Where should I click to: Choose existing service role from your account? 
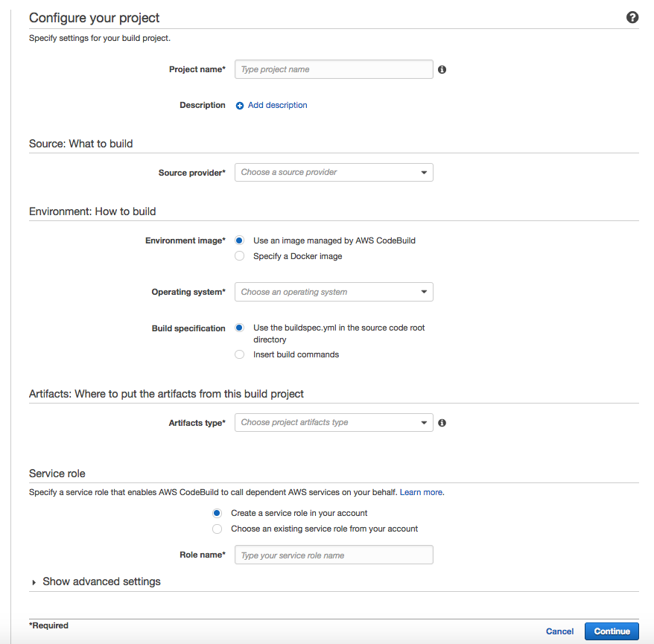[x=217, y=529]
